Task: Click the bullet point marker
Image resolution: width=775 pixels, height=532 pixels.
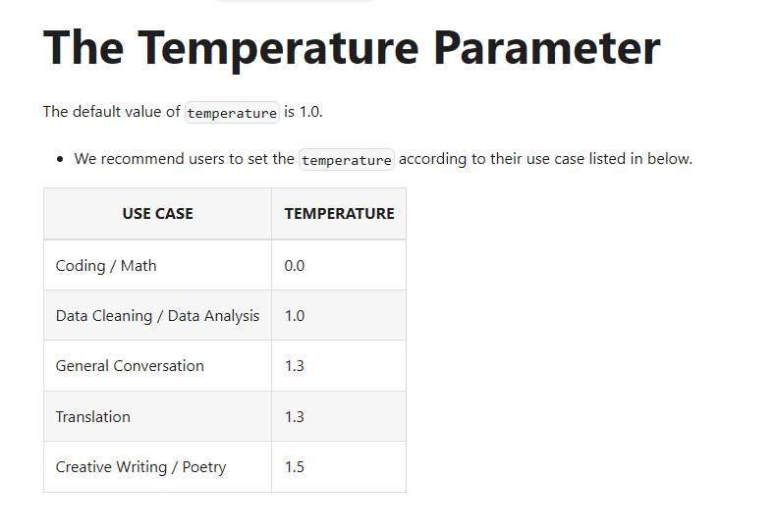Action: coord(60,159)
